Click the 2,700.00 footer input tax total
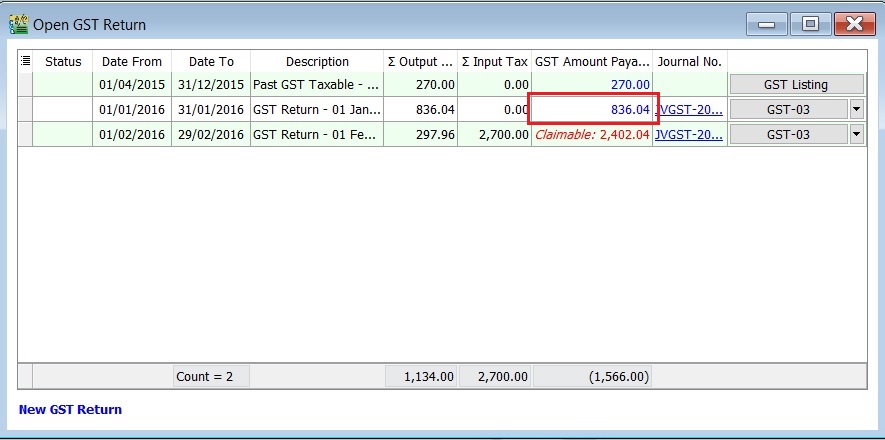885x440 pixels. [x=494, y=376]
